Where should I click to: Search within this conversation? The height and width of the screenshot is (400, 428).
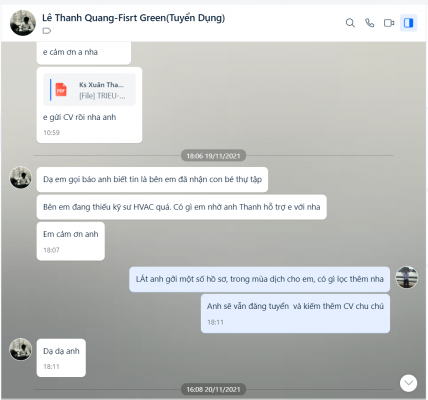click(350, 23)
